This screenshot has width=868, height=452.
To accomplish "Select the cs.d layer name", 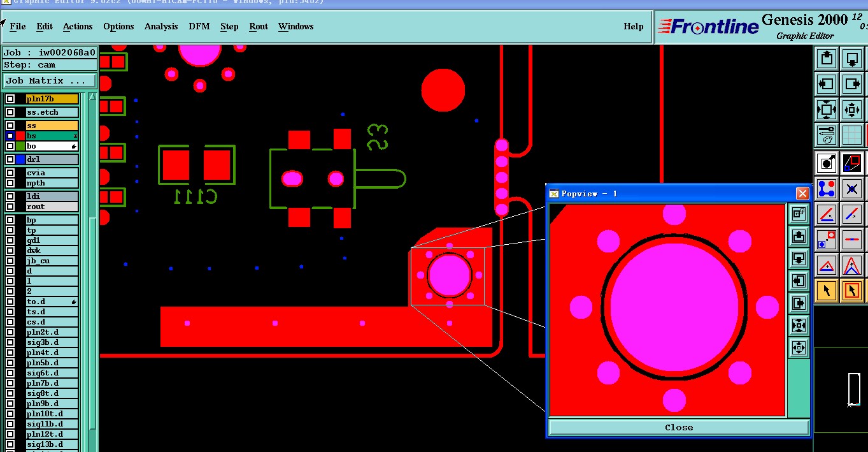I will click(52, 322).
